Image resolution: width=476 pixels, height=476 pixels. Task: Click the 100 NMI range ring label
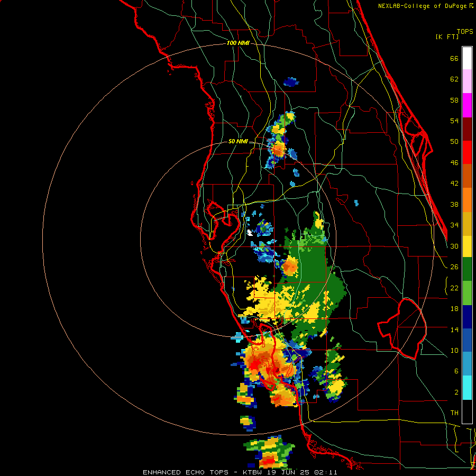pyautogui.click(x=238, y=43)
